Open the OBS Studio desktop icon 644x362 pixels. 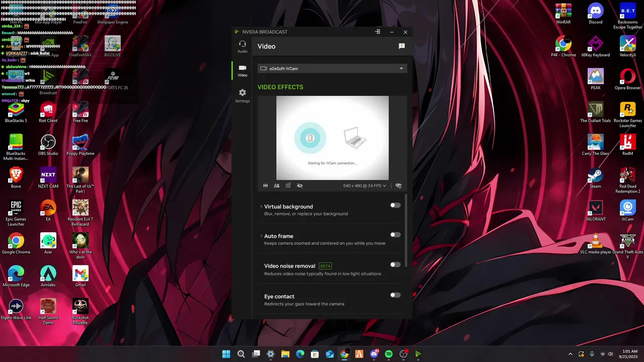pyautogui.click(x=48, y=145)
